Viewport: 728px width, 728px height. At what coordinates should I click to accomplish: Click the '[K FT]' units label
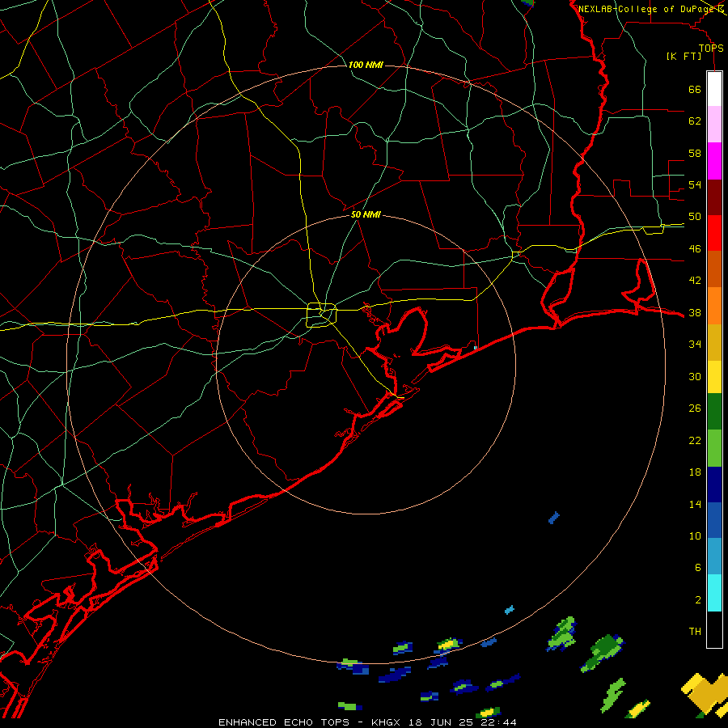684,57
